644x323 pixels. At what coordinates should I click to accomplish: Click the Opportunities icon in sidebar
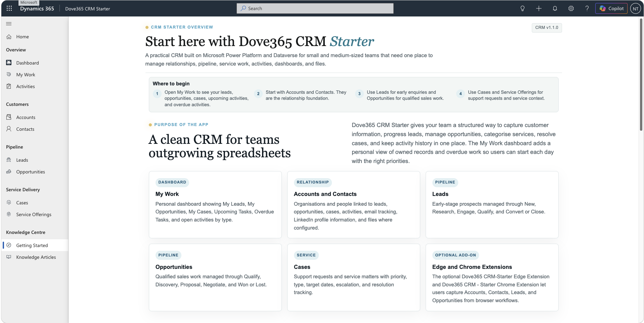9,171
